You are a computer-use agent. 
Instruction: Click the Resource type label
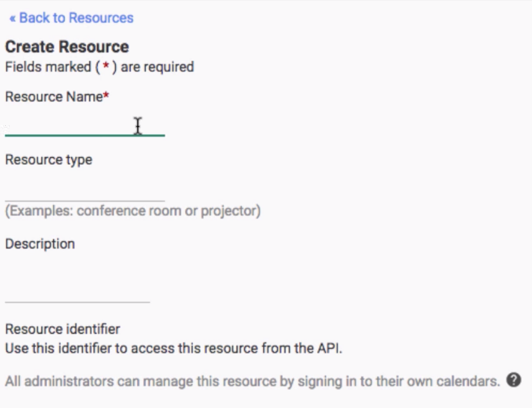click(x=48, y=160)
